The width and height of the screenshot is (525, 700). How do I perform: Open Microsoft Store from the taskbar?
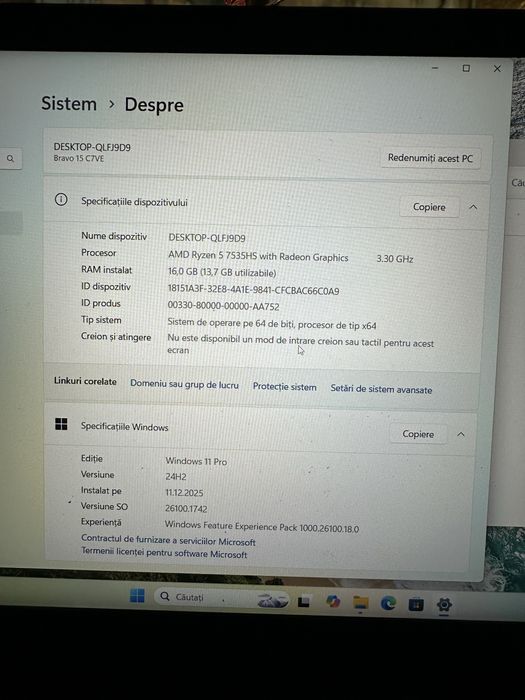tap(416, 604)
